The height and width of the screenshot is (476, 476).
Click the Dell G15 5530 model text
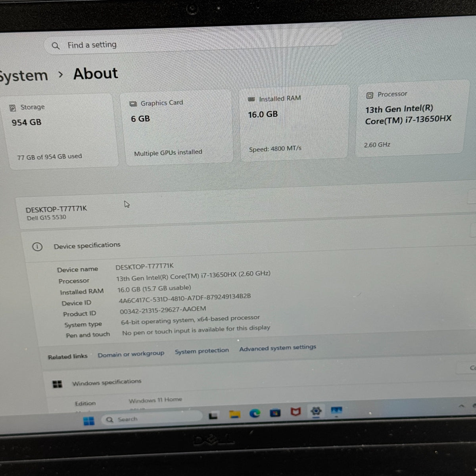pyautogui.click(x=46, y=217)
